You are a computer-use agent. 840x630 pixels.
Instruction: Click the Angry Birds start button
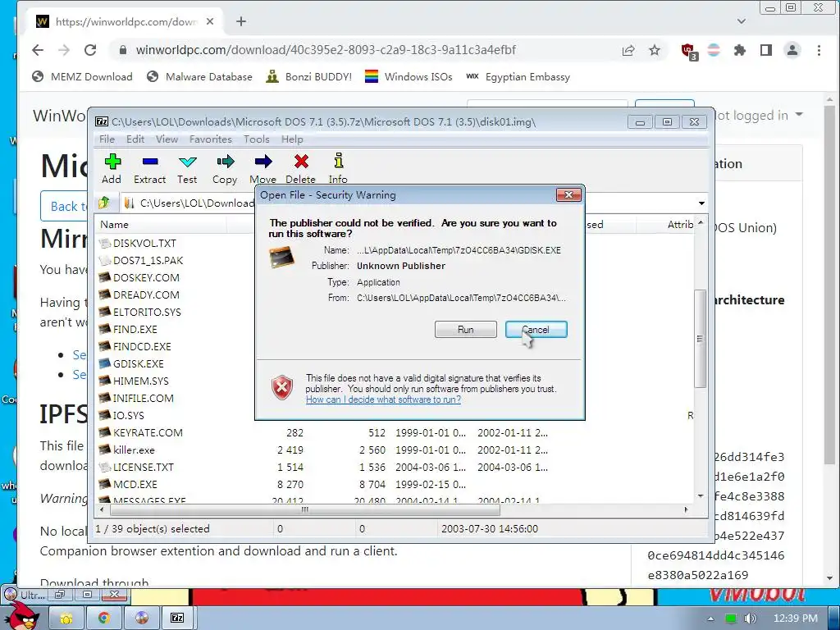coord(21,615)
